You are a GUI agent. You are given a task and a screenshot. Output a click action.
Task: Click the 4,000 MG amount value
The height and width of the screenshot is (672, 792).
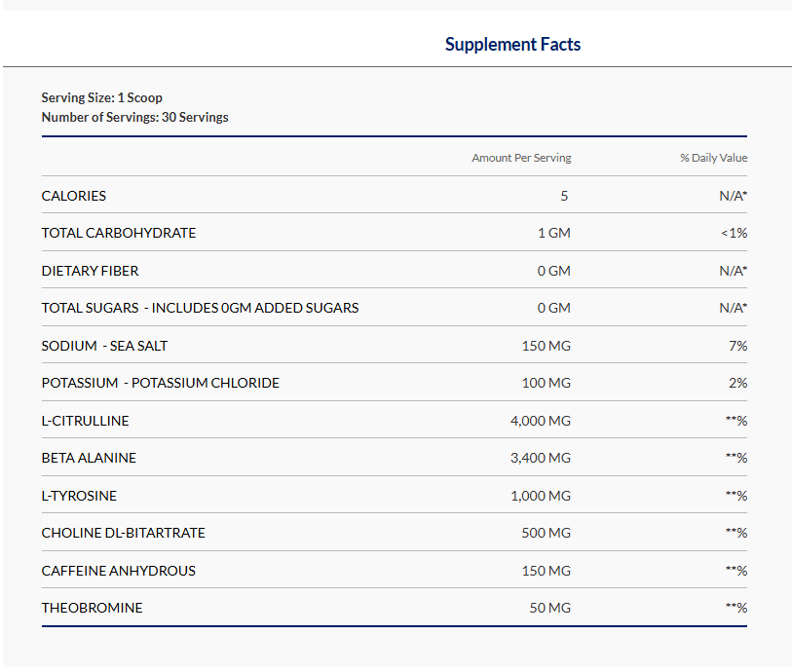540,421
